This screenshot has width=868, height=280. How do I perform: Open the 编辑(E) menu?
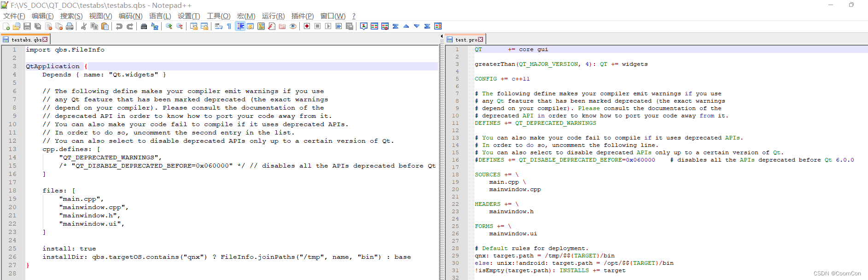coord(43,16)
